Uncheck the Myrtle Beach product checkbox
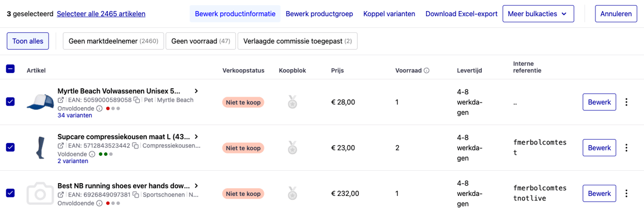This screenshot has height=216, width=644. pos(10,102)
